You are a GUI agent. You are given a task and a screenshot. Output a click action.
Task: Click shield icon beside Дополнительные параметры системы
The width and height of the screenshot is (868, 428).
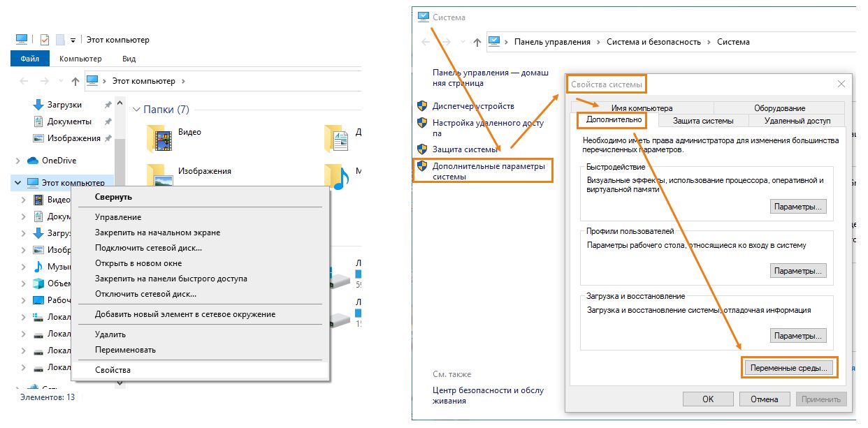point(422,166)
